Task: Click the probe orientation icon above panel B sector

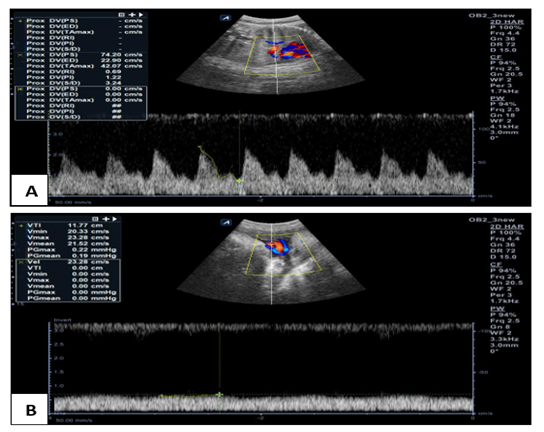Action: 226,222
